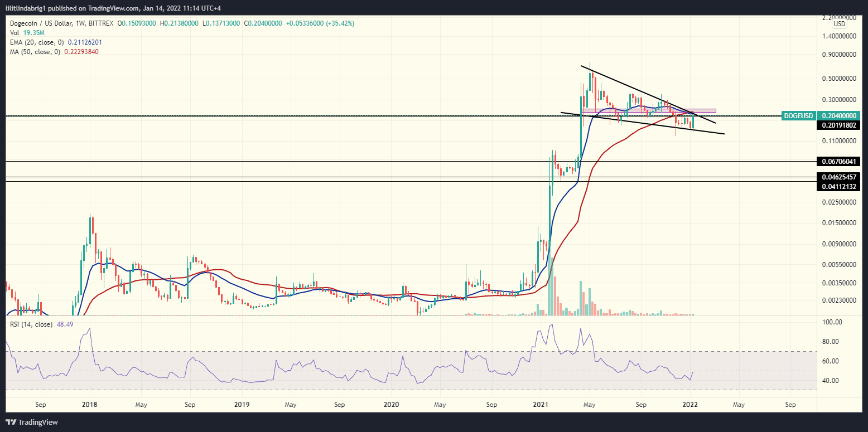Click the DOGEUSD label on the price scale

point(798,115)
